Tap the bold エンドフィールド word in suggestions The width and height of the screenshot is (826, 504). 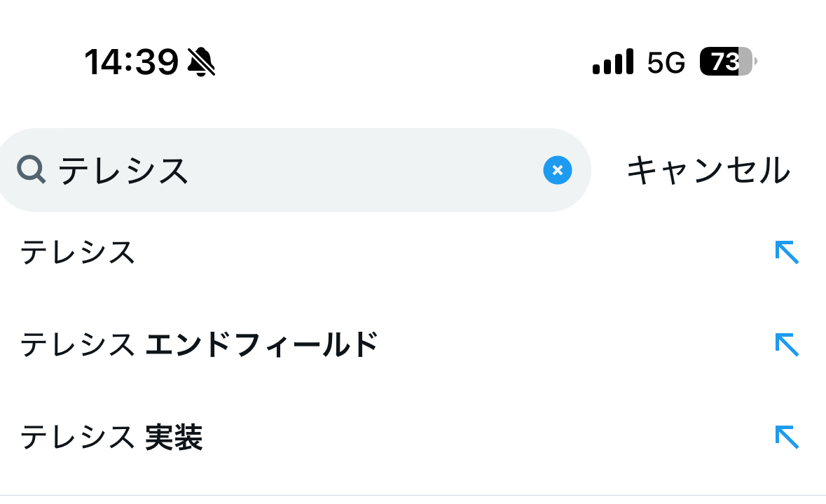[x=261, y=344]
